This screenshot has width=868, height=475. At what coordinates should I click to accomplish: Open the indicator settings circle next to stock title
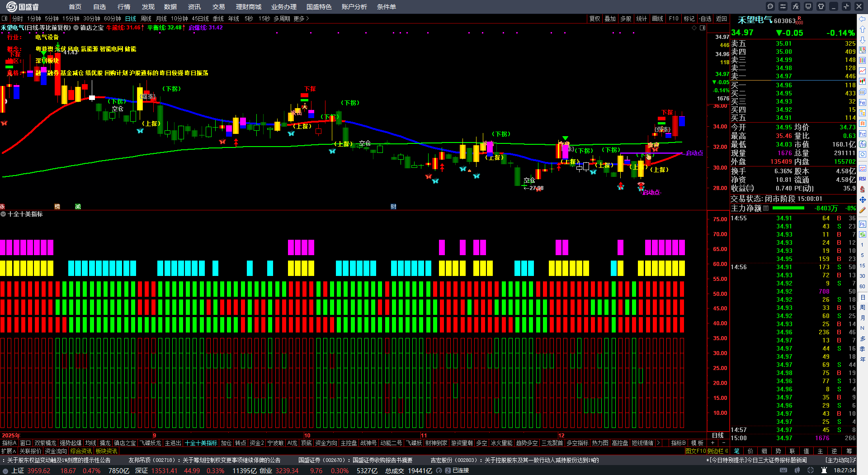tap(76, 28)
